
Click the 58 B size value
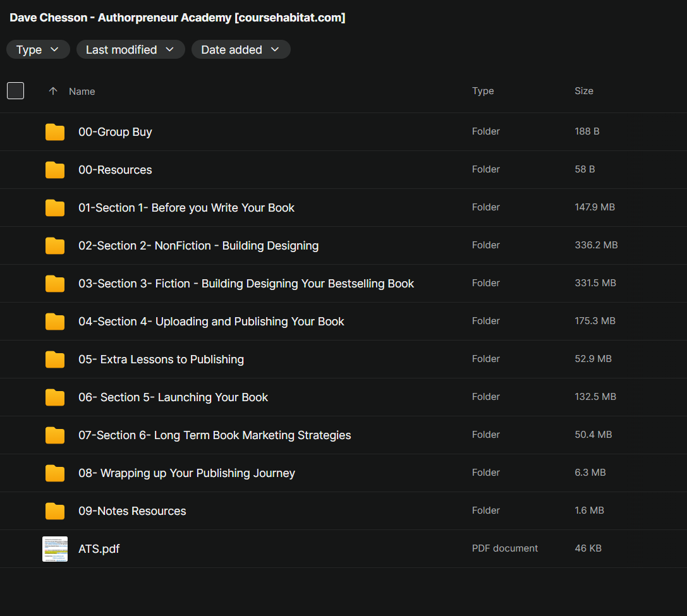click(585, 169)
